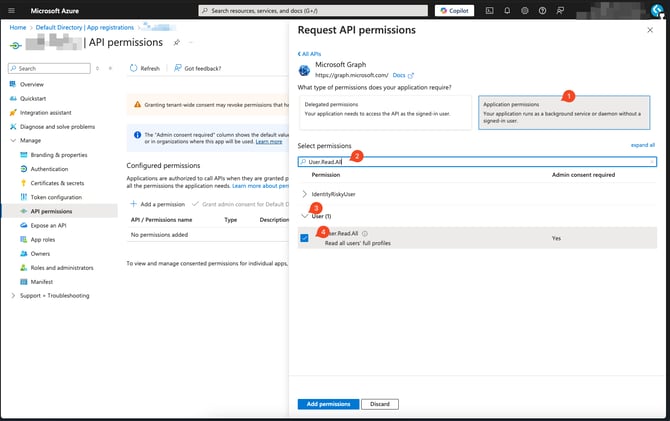Collapse the User permission group
This screenshot has height=421, width=670.
coord(305,215)
